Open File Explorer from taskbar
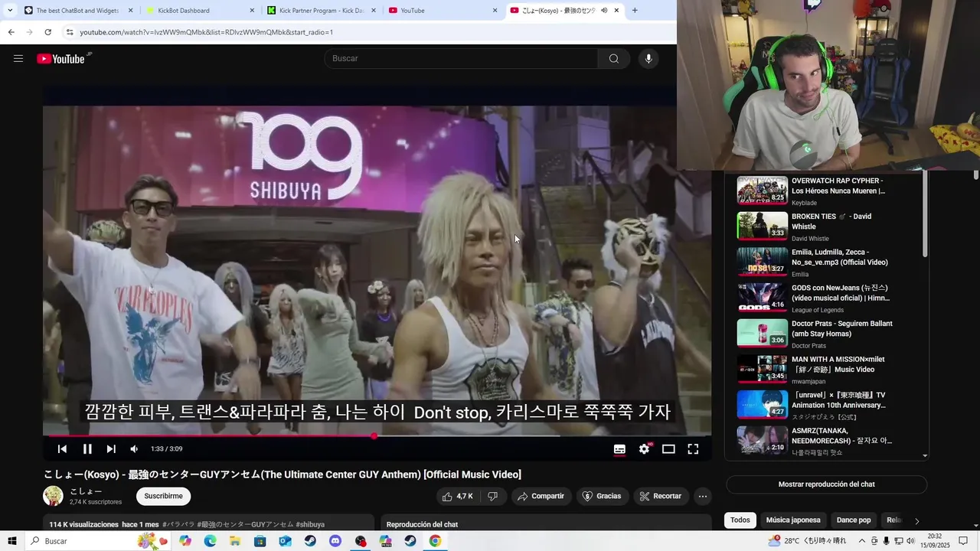 [235, 541]
